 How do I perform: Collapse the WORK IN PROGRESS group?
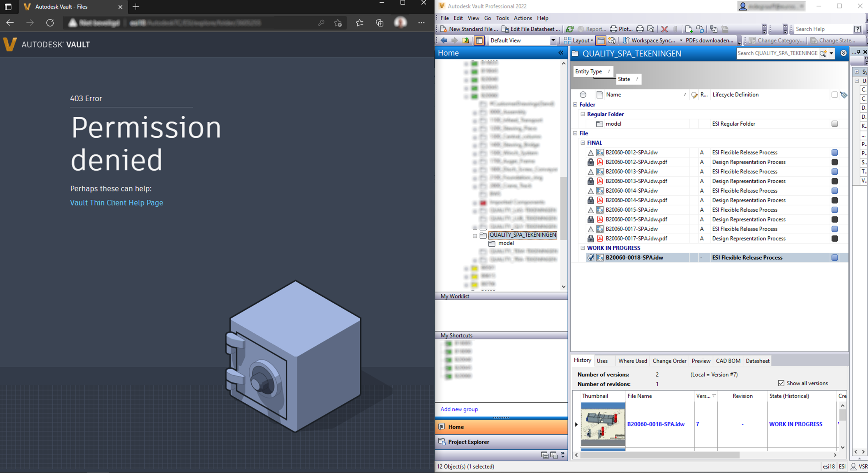[583, 248]
